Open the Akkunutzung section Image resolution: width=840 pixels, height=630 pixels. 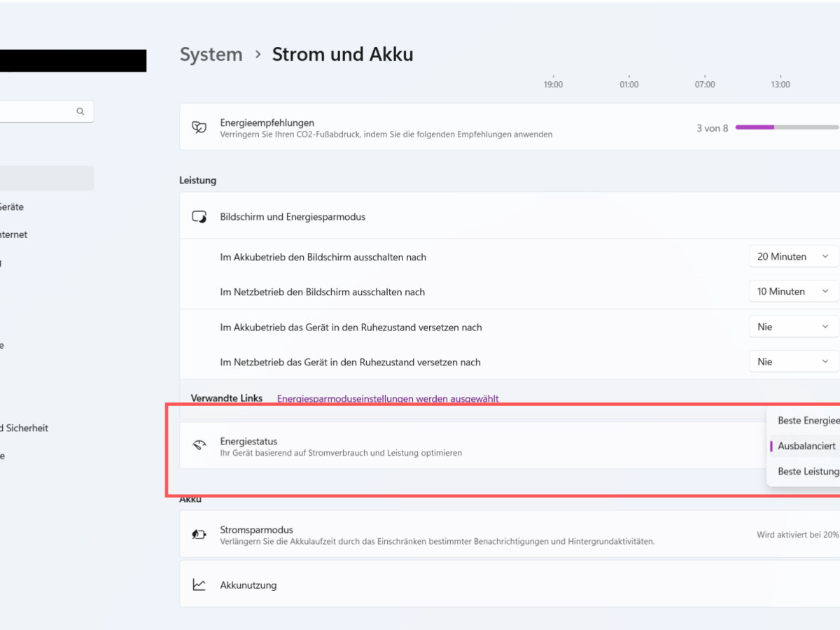(x=420, y=584)
